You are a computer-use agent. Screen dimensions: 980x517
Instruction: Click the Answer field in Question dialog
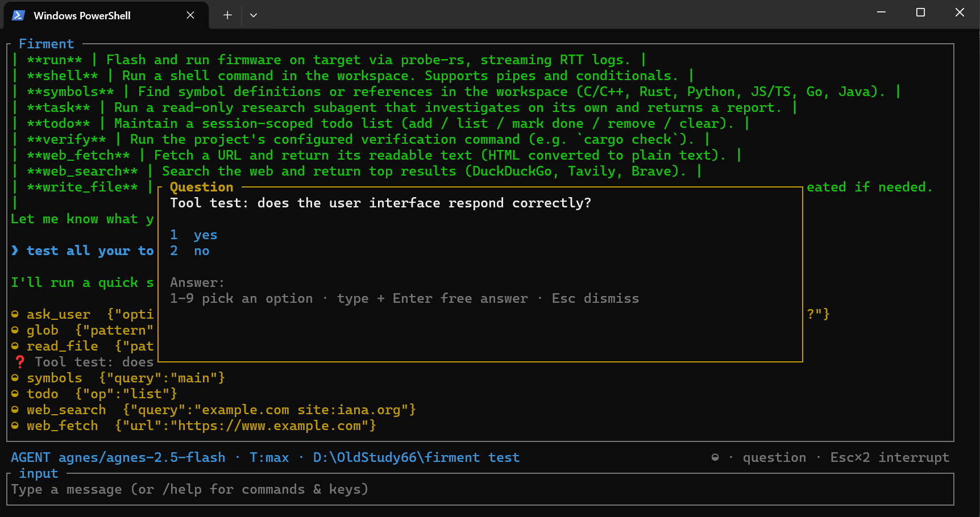480,282
